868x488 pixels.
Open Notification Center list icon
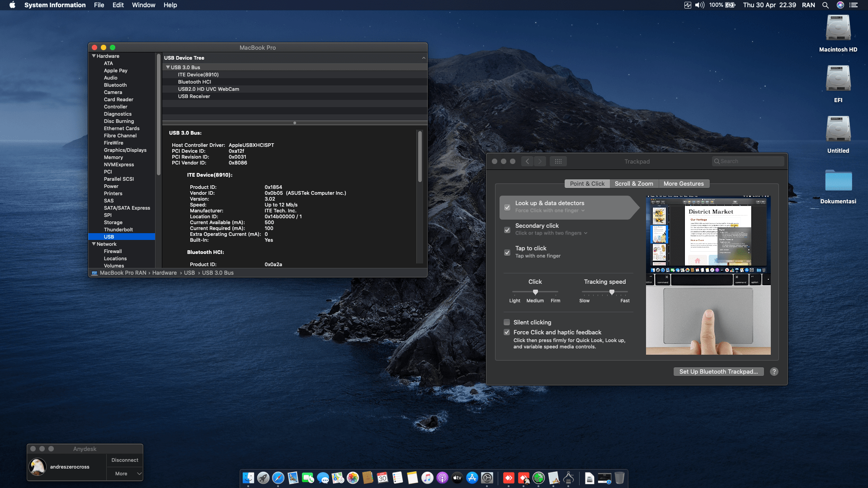854,5
